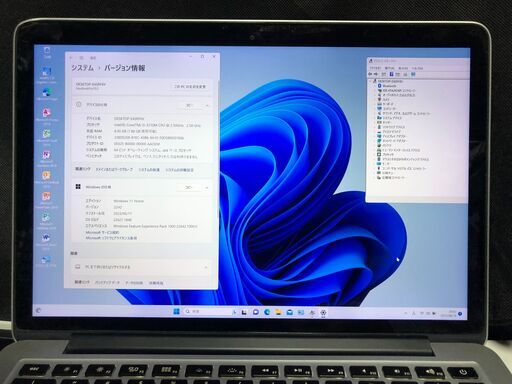The width and height of the screenshot is (512, 384).
Task: Collapse the Windows の仕様 section chevron
Action: coord(206,188)
